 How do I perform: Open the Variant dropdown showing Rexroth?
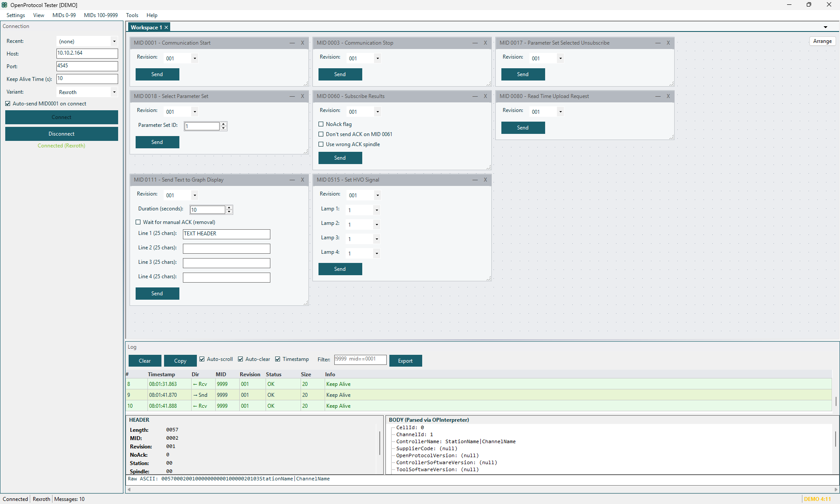tap(87, 92)
